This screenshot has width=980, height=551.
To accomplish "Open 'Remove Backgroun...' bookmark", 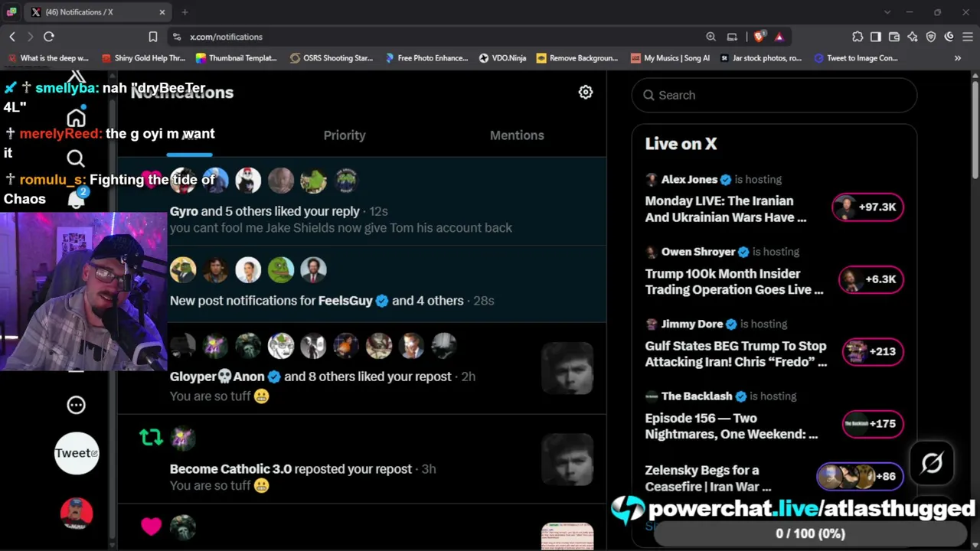I will point(577,58).
